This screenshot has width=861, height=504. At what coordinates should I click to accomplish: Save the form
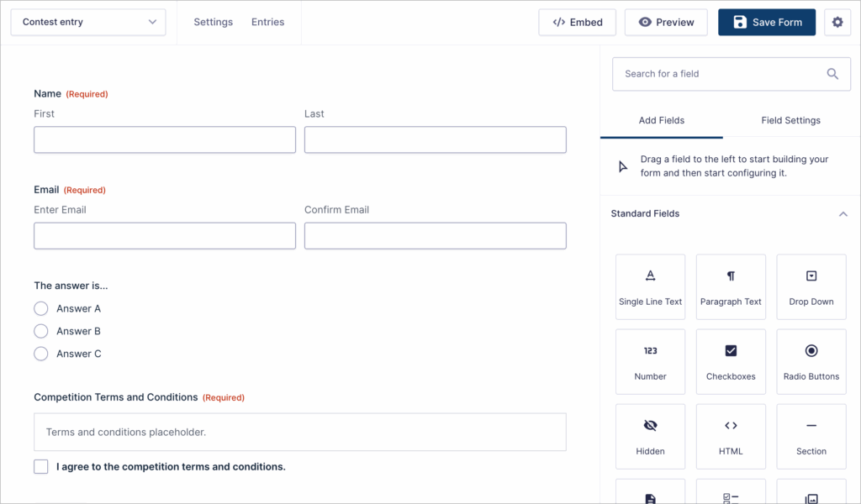coord(766,22)
